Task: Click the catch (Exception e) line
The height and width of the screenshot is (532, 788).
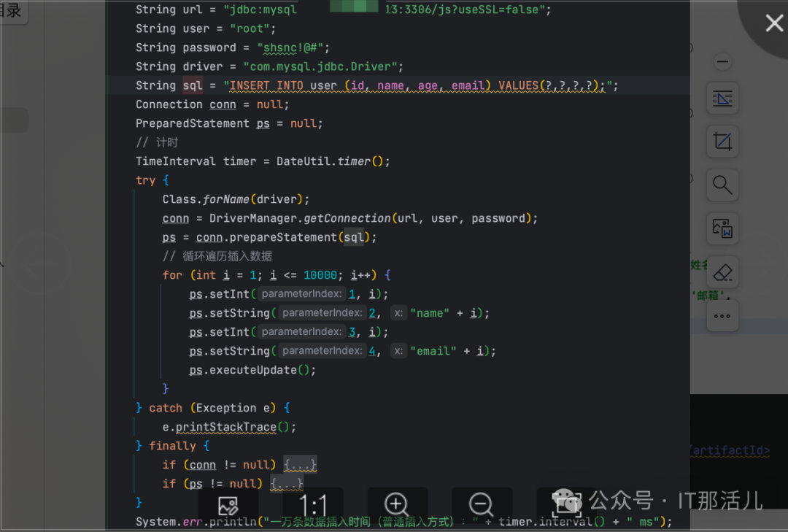Action: pos(212,408)
